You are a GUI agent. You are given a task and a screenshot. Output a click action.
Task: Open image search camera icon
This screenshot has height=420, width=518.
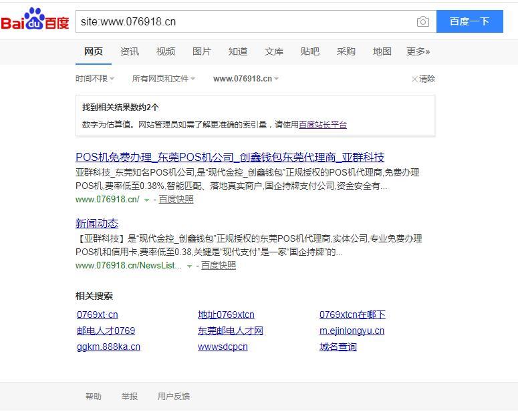423,22
